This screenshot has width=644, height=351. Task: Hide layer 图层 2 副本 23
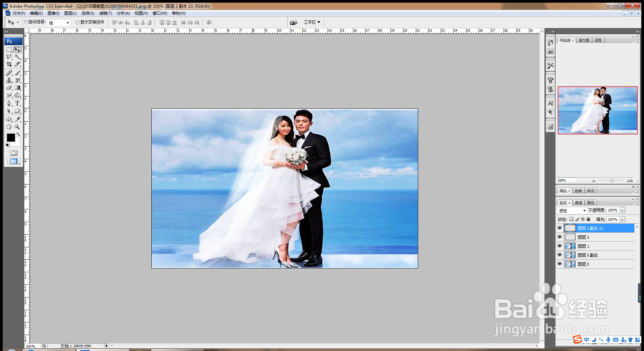click(x=560, y=228)
